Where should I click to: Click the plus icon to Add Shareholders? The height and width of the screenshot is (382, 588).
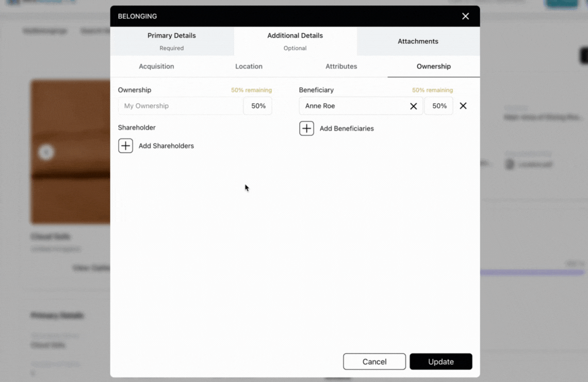pos(125,146)
